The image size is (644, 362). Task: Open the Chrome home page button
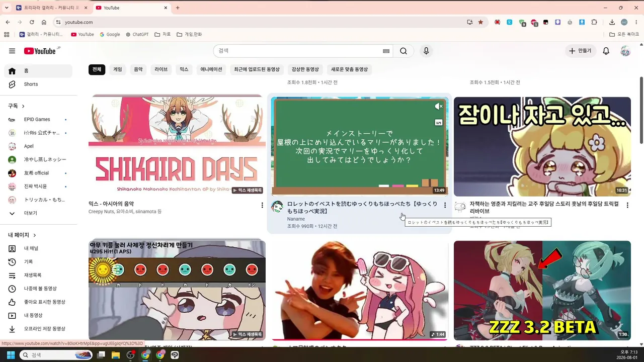[44, 22]
